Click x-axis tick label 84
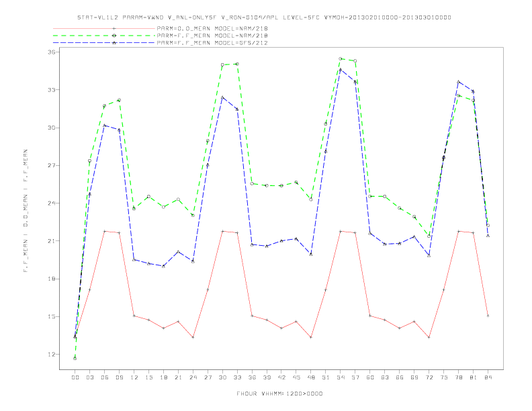Screen dimensions: 532x411 (x=488, y=377)
